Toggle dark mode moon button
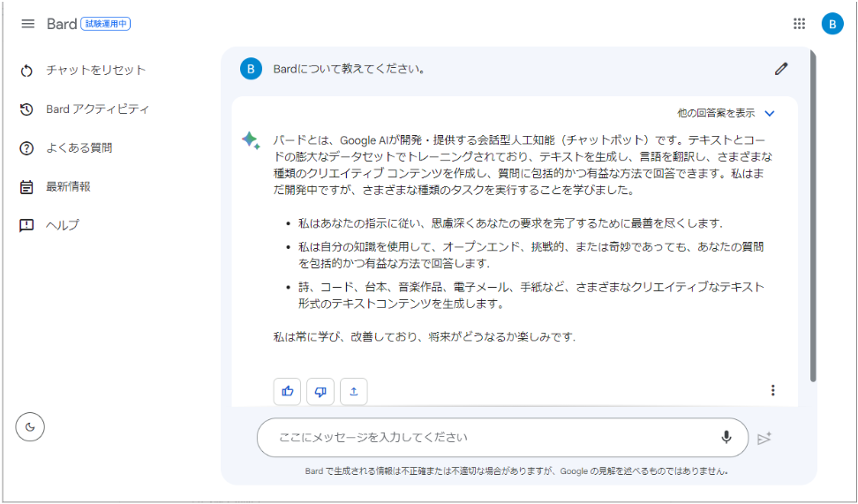 coord(30,427)
